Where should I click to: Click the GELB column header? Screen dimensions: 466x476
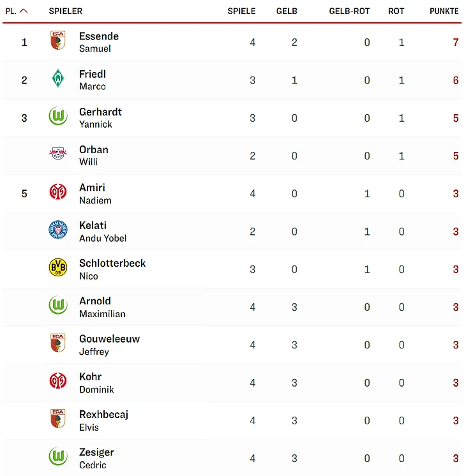287,11
